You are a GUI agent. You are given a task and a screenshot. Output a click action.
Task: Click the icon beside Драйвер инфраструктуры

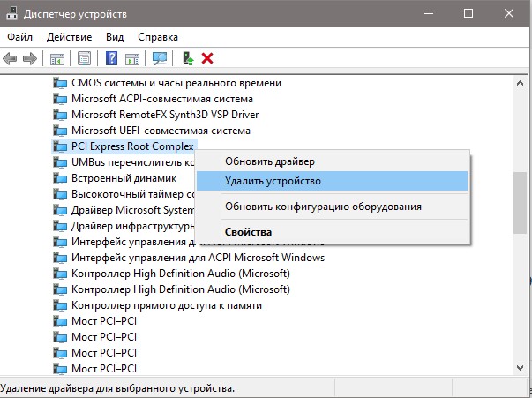tap(60, 226)
